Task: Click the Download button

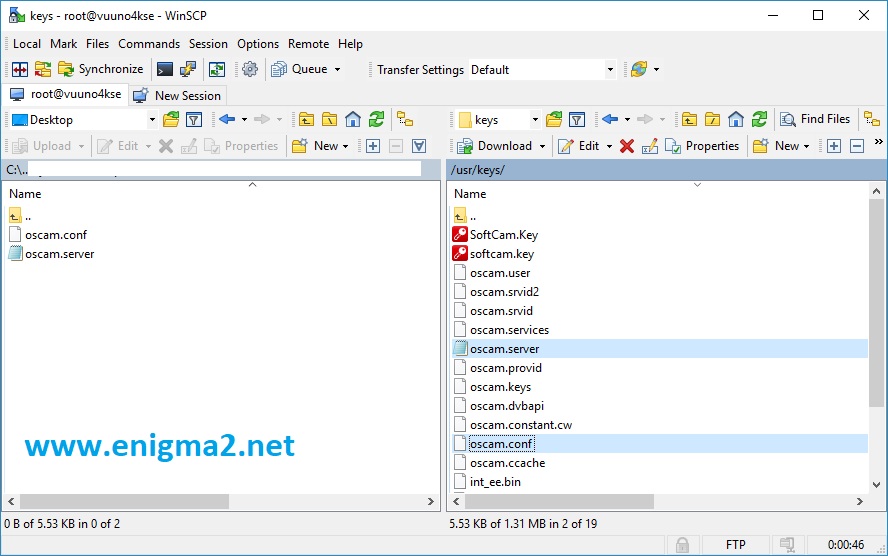Action: 495,146
